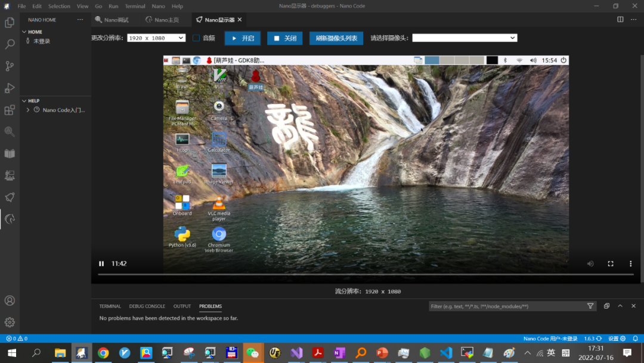The height and width of the screenshot is (363, 644).
Task: Pause the video stream playback
Action: [101, 263]
